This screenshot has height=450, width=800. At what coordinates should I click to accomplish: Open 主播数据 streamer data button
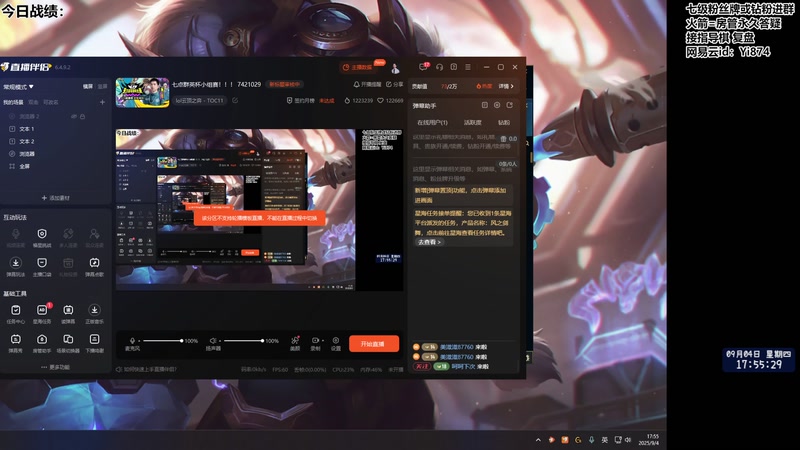[x=357, y=67]
